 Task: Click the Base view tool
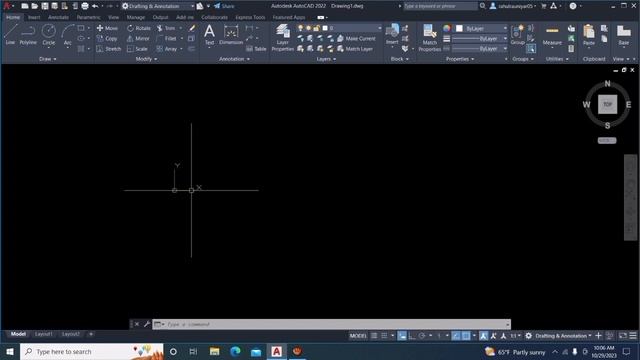click(x=624, y=35)
